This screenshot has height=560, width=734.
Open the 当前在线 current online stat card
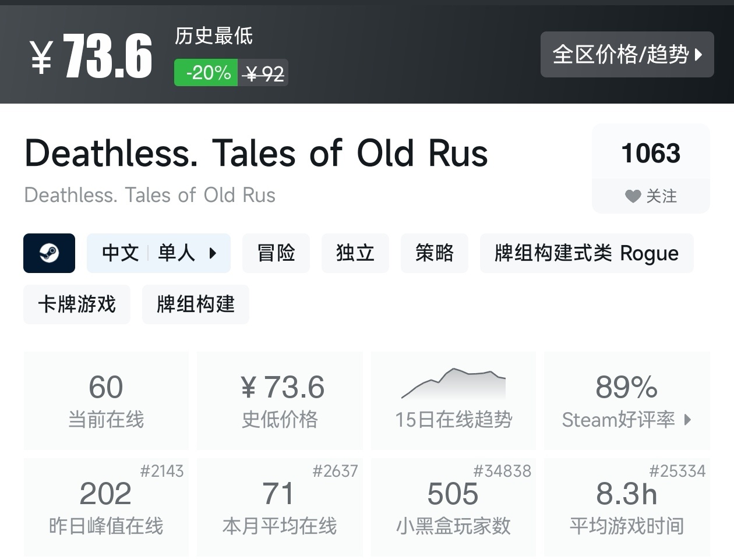pyautogui.click(x=106, y=400)
